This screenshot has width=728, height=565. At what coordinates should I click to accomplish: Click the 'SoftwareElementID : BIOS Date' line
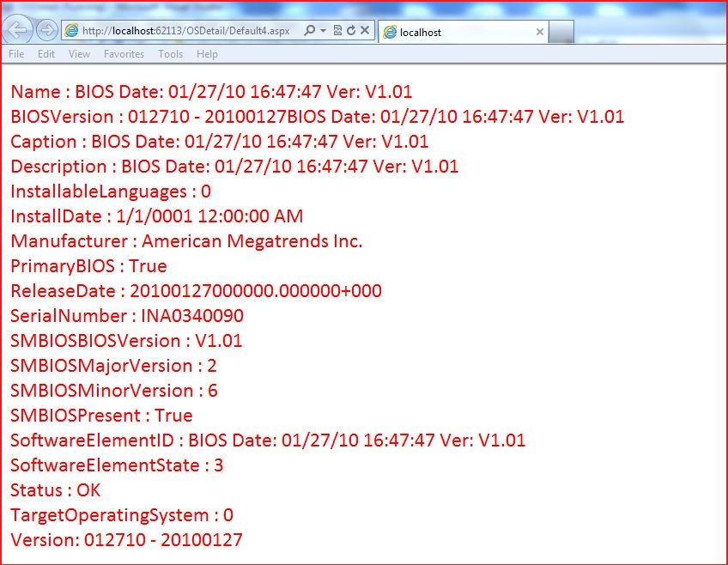coord(268,440)
